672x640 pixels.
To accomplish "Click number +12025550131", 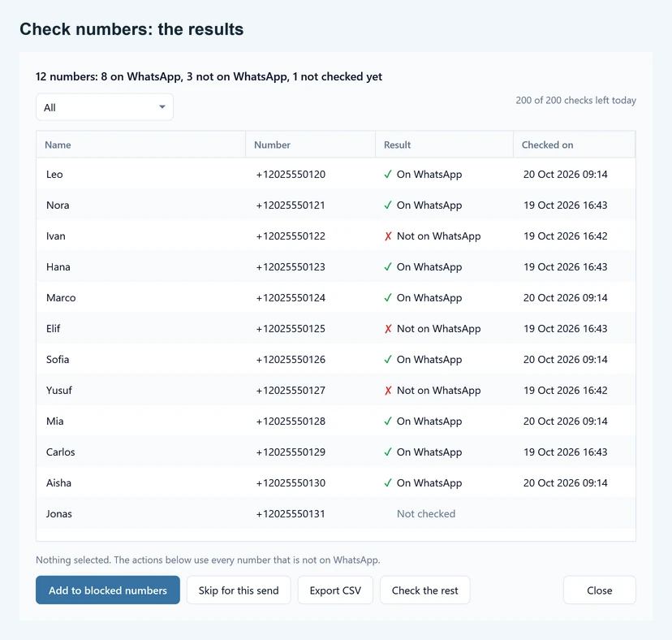I will 291,514.
